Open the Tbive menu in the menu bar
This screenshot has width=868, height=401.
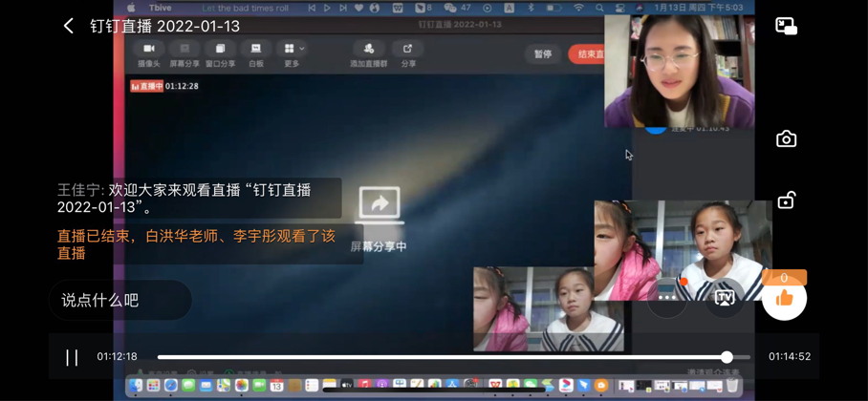(x=161, y=8)
